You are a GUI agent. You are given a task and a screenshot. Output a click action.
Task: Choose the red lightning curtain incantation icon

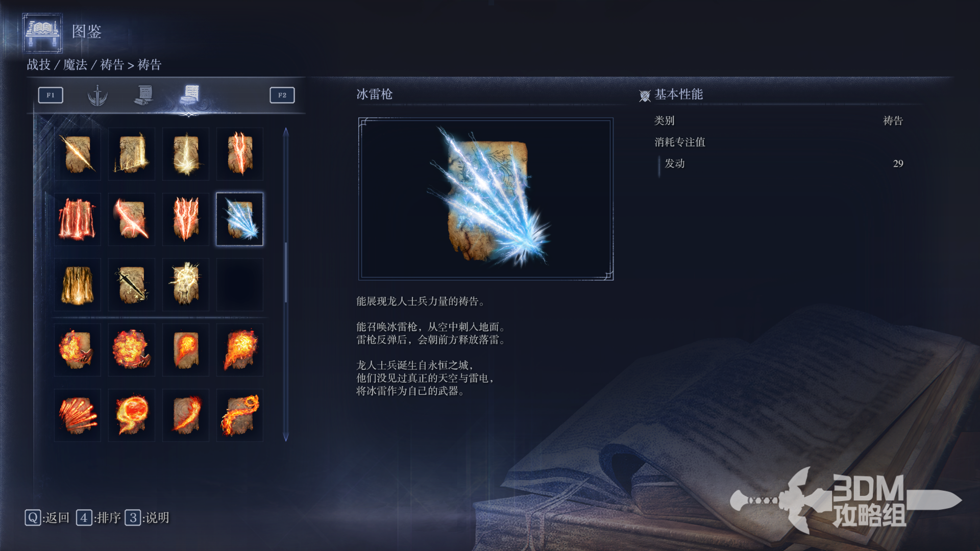click(x=77, y=219)
